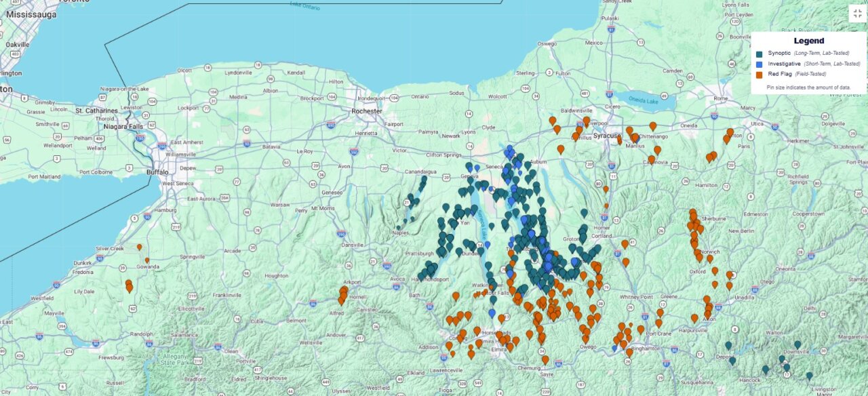Open the teal pin above Downsville

coord(797,344)
